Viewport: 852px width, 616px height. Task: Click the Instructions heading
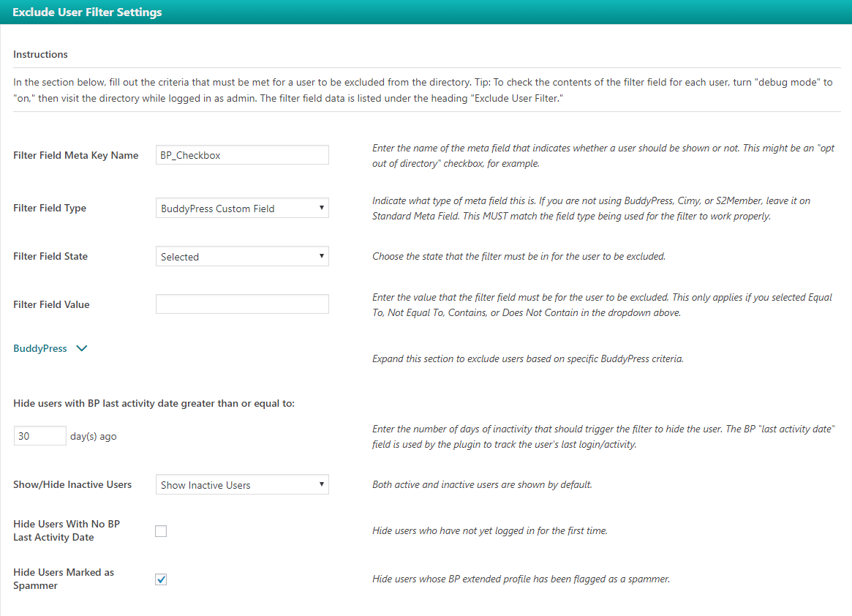pyautogui.click(x=40, y=55)
